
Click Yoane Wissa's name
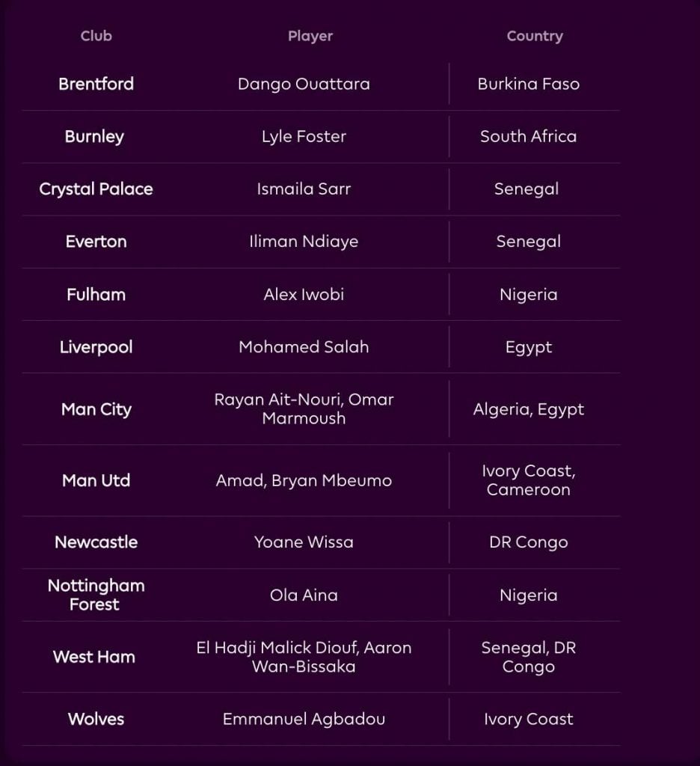pyautogui.click(x=304, y=542)
